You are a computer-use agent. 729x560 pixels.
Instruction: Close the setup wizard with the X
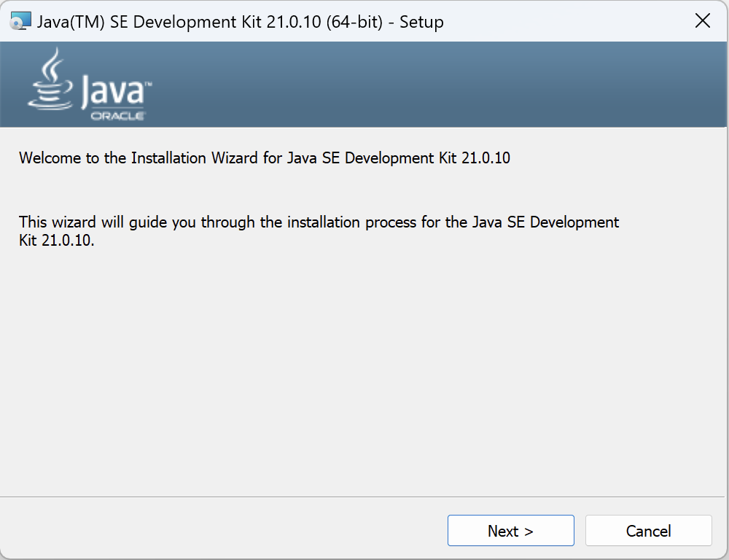702,20
